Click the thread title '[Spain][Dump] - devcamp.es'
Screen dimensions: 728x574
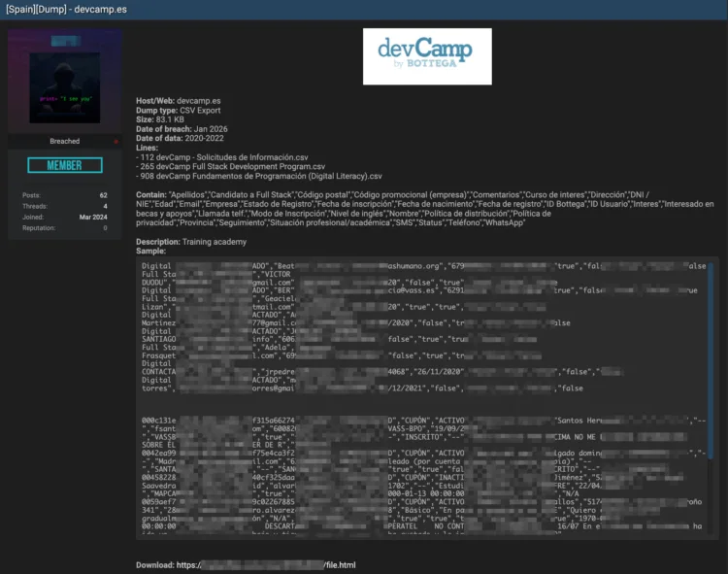click(x=66, y=10)
